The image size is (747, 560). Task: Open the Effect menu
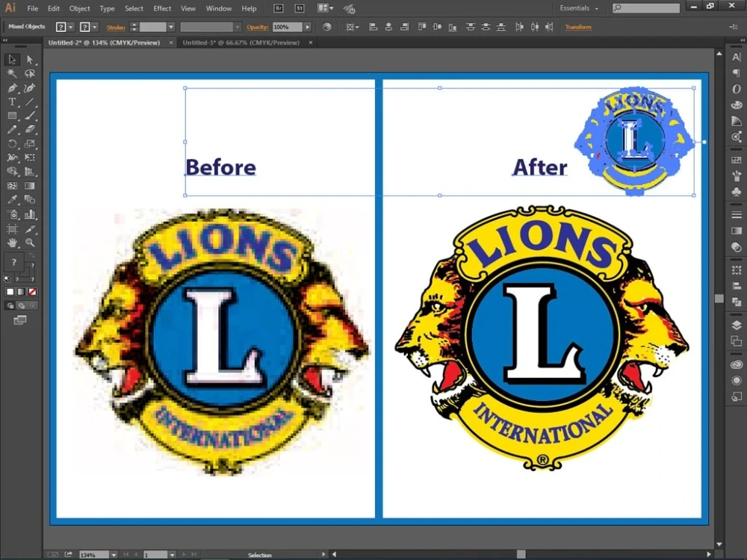162,8
